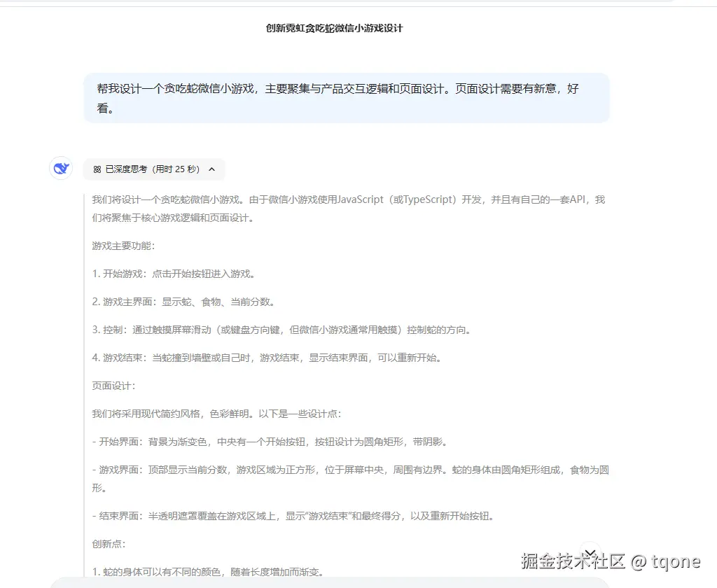The width and height of the screenshot is (717, 588).
Task: Click the 掘金技术社区 @ tqone watermark text
Action: point(611,561)
